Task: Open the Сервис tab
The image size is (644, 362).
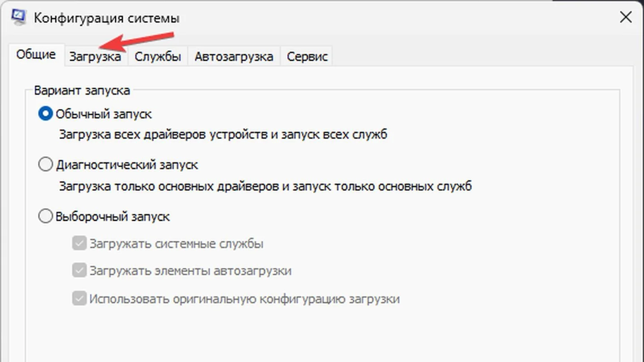Action: coord(307,57)
